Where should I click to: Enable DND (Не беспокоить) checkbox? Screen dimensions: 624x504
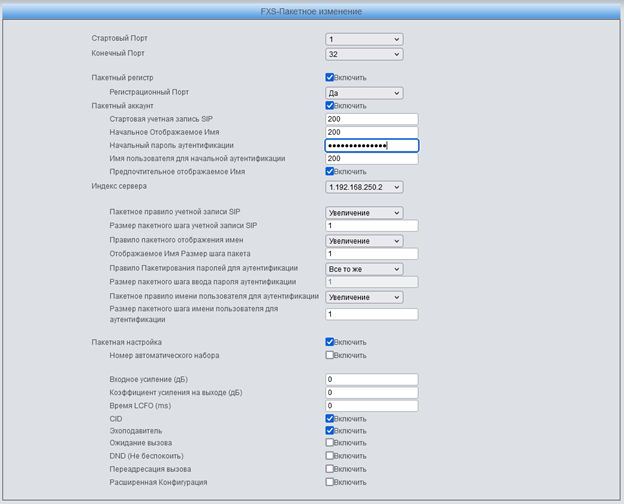pos(330,456)
